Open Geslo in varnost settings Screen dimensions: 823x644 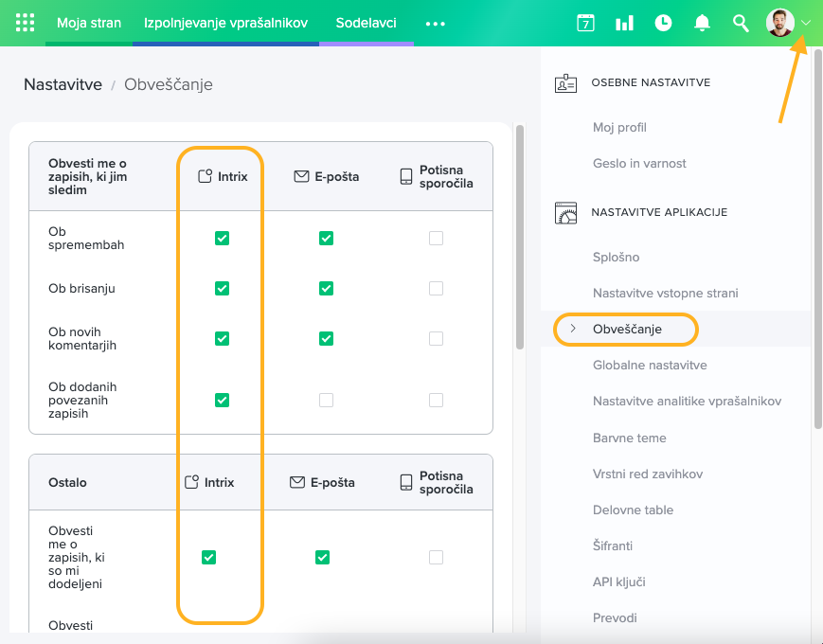(639, 163)
